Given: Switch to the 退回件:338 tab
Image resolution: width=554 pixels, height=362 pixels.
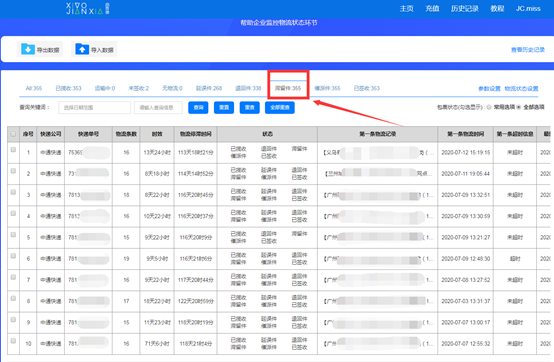Looking at the screenshot, I should pos(248,88).
